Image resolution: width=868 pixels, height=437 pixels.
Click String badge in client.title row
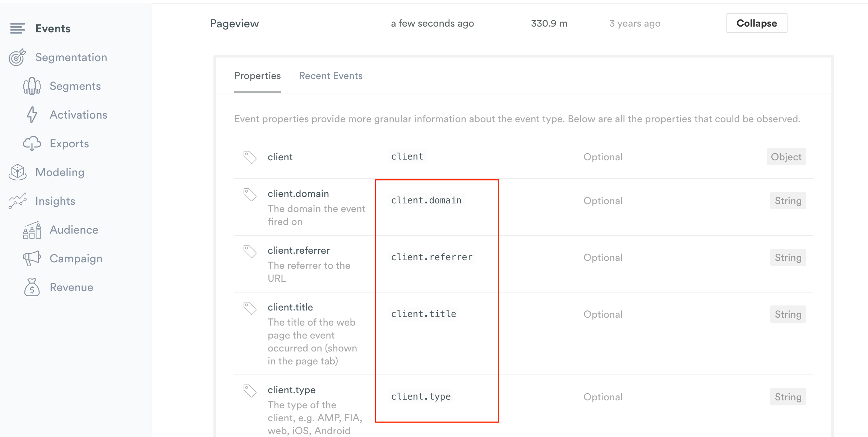tap(788, 314)
